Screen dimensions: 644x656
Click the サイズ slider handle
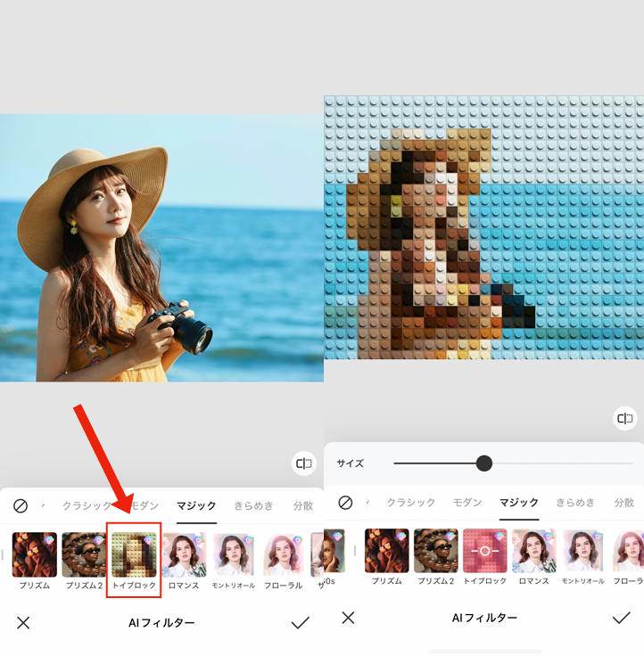click(484, 463)
